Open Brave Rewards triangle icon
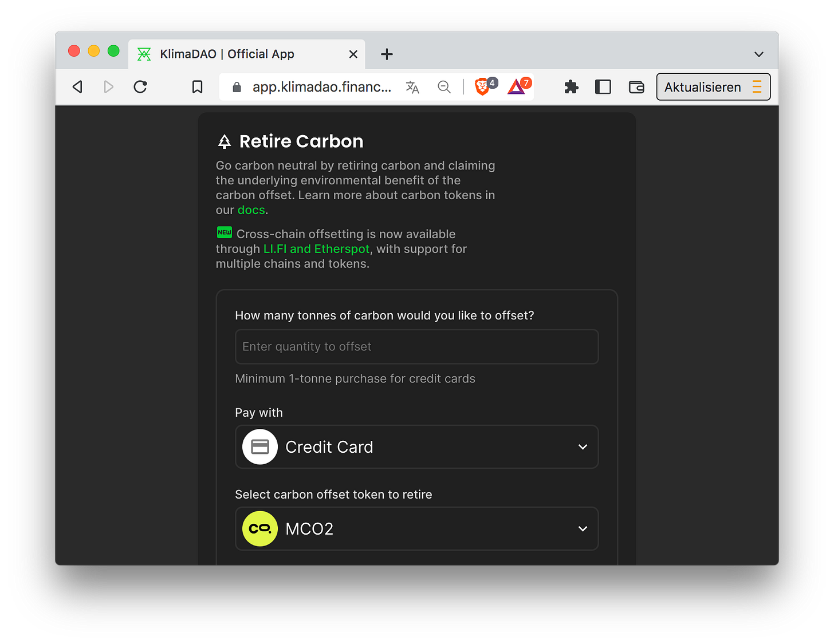This screenshot has width=834, height=644. coord(517,86)
